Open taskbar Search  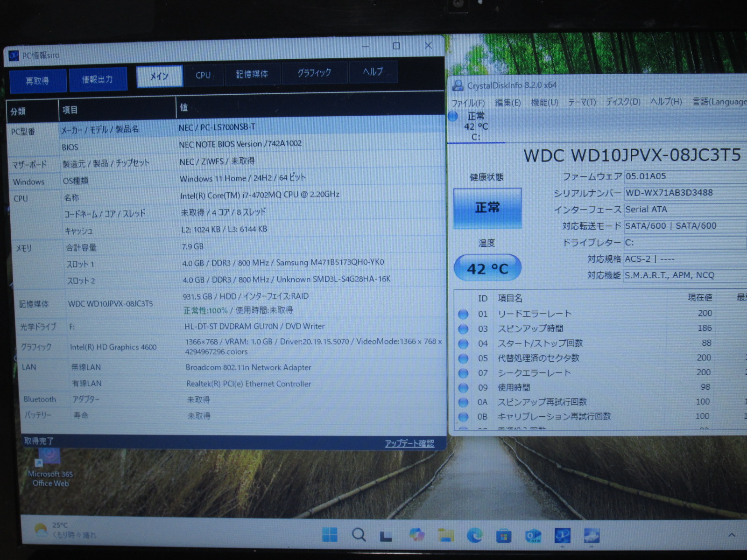click(359, 535)
